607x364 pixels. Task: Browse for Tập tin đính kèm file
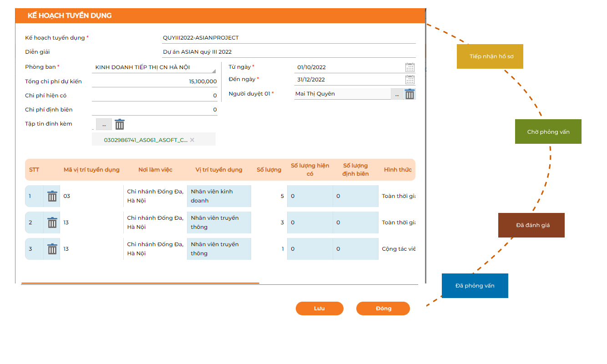[104, 124]
